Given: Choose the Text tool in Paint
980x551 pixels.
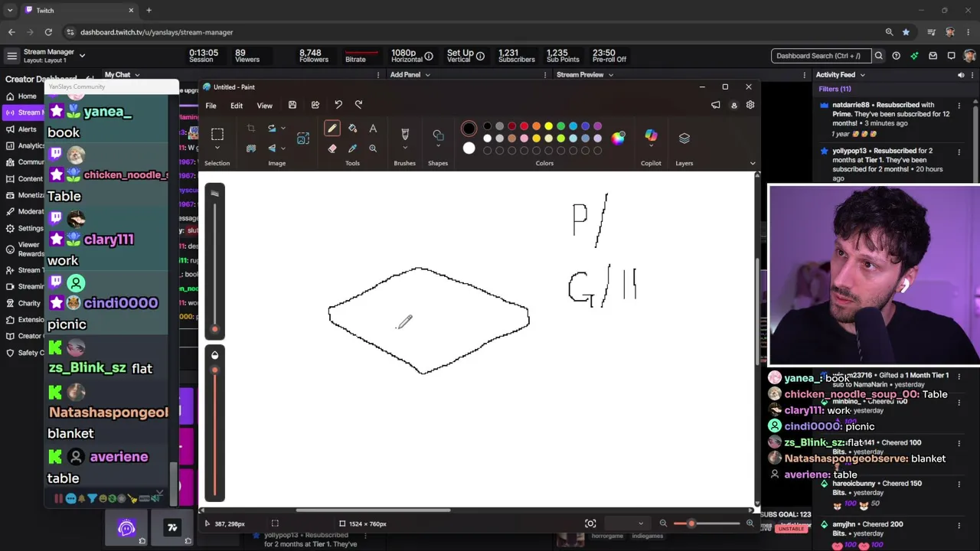Looking at the screenshot, I should click(x=373, y=129).
